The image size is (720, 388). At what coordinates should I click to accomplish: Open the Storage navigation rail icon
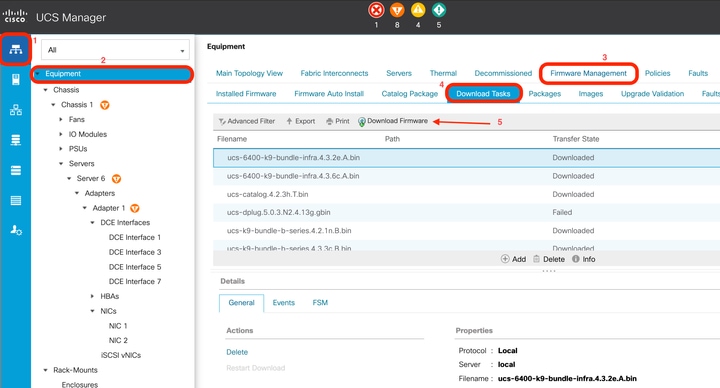[x=16, y=201]
